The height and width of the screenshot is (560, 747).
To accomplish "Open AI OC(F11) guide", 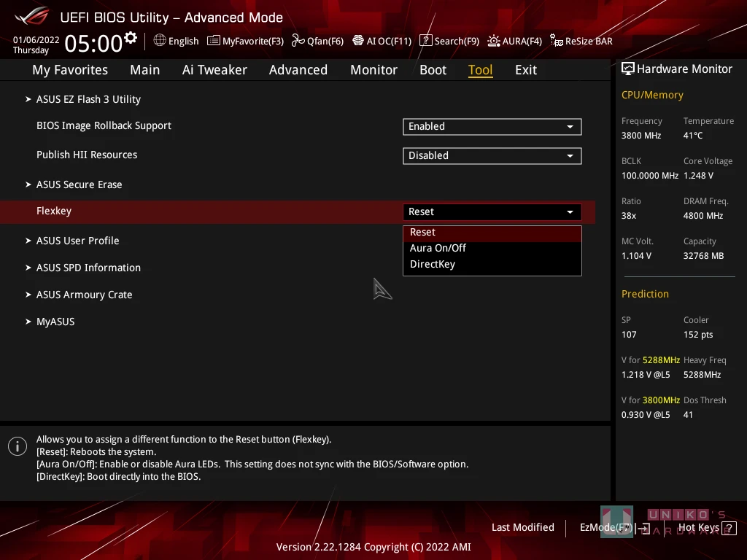I will pyautogui.click(x=382, y=41).
